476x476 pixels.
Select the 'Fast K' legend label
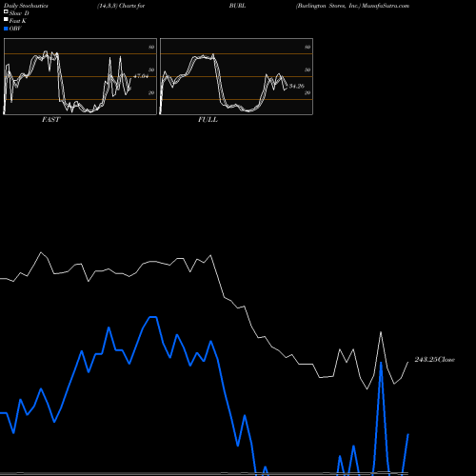(18, 21)
